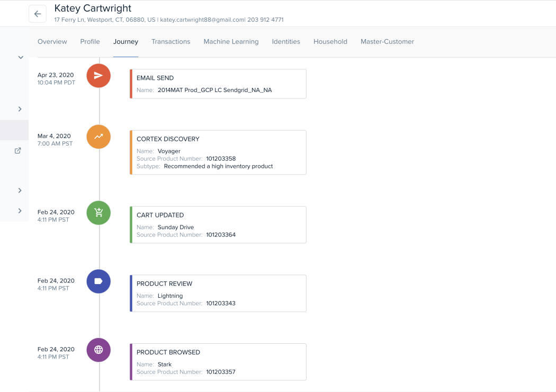Switch to the Overview tab
556x392 pixels.
pyautogui.click(x=52, y=42)
